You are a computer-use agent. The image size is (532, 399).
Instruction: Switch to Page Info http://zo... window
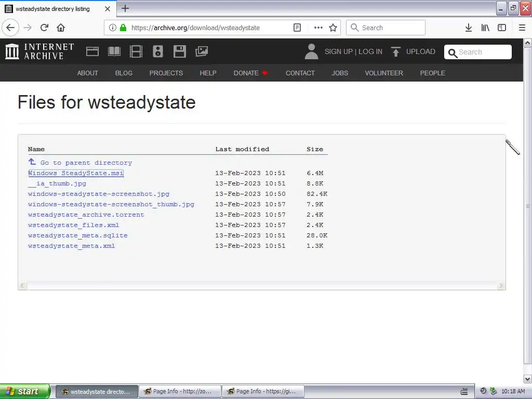tap(180, 391)
